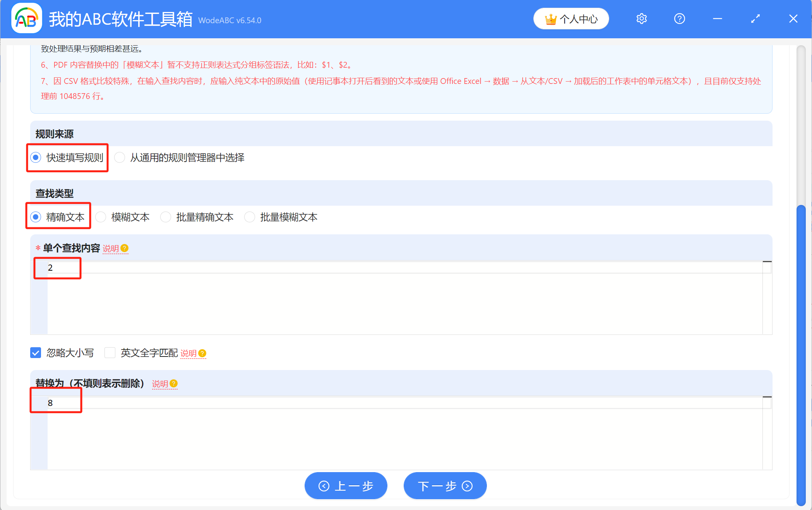
Task: Enable 英文全字匹配 checkbox
Action: [x=110, y=353]
